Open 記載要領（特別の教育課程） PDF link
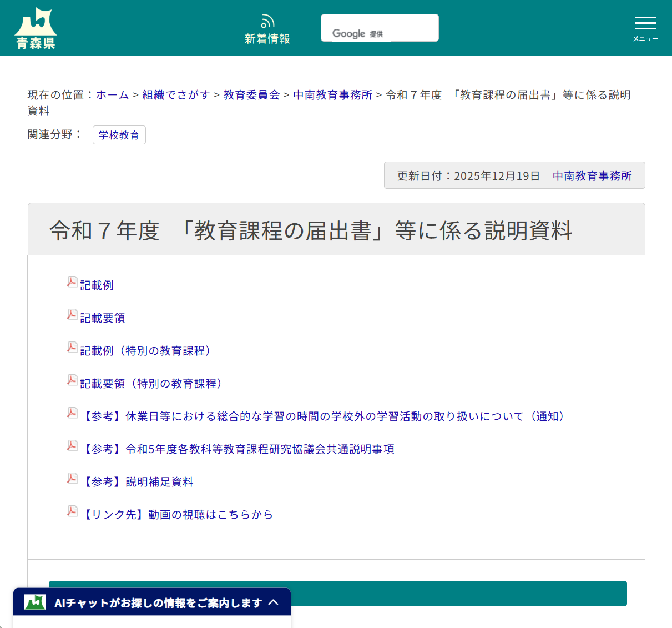672x628 pixels. tap(151, 383)
